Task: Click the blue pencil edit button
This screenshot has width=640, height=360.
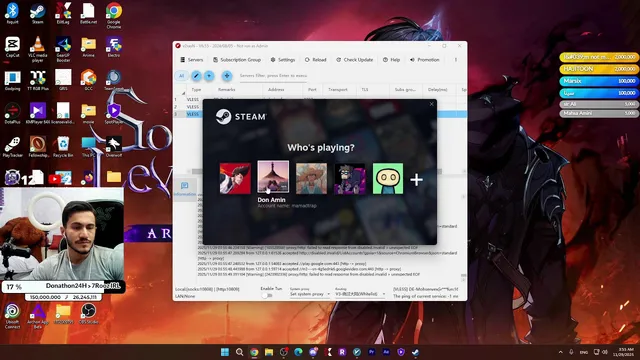Action: tap(196, 76)
